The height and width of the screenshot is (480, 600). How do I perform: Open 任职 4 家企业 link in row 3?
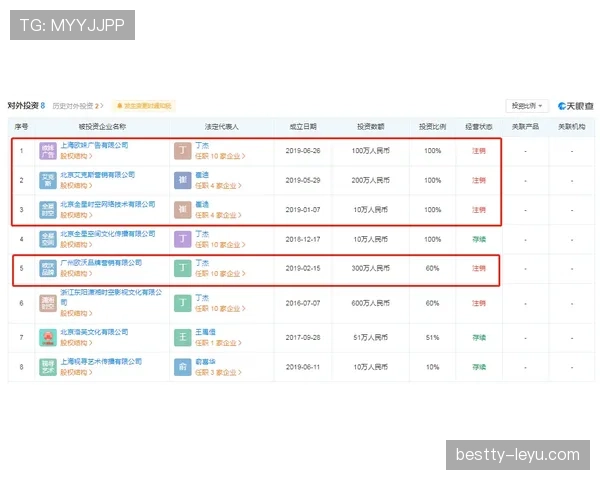(218, 215)
